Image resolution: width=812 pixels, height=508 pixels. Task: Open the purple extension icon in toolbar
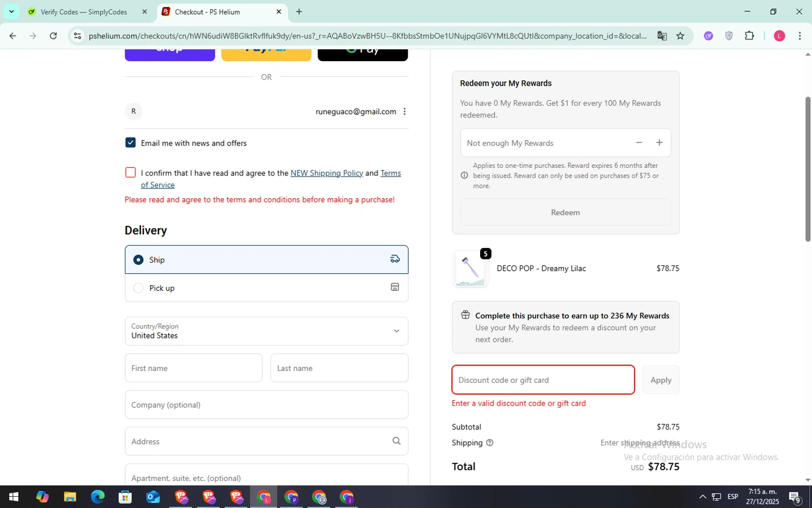pos(709,36)
